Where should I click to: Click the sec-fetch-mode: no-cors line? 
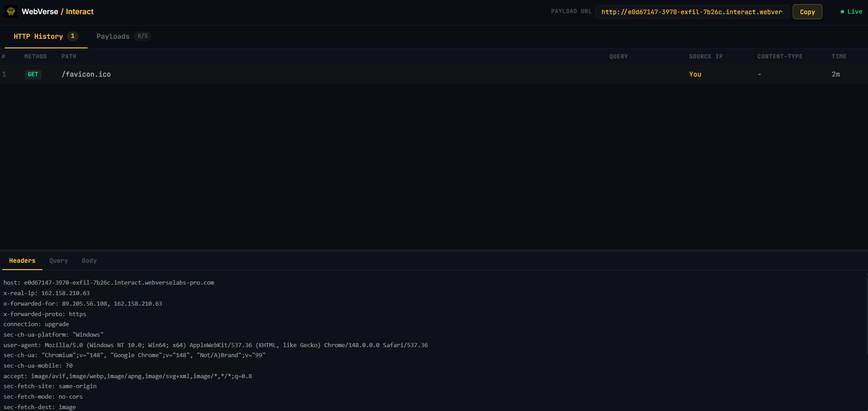coord(43,397)
